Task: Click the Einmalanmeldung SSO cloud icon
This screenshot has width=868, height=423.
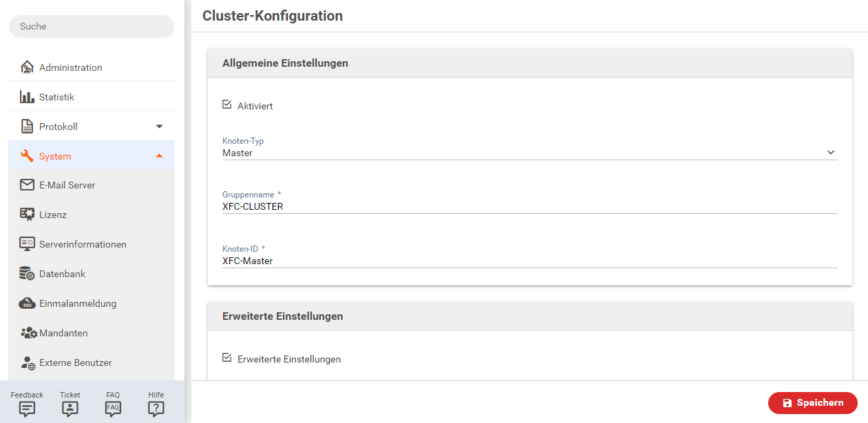Action: (28, 303)
